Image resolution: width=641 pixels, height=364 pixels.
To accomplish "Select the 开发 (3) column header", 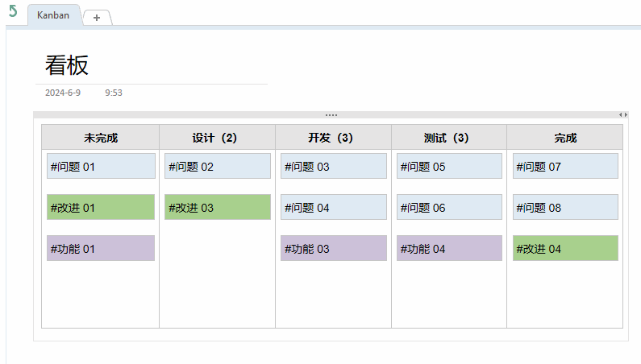I will [334, 138].
